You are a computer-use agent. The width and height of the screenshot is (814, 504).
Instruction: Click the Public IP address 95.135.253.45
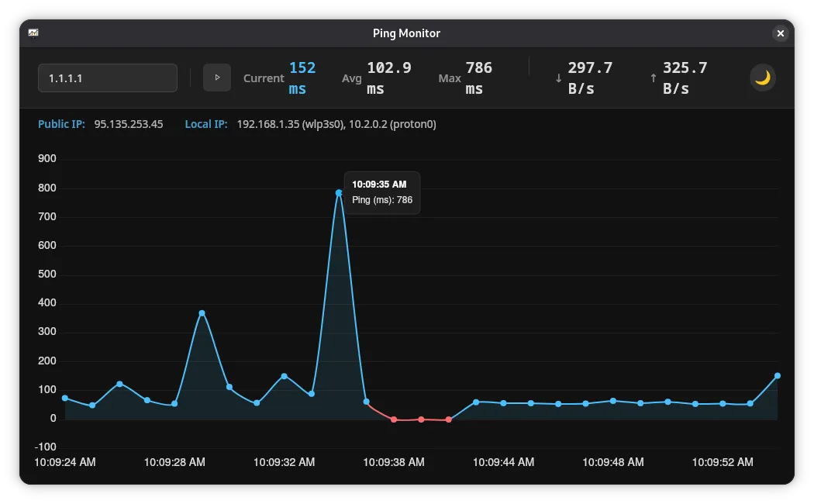[129, 124]
